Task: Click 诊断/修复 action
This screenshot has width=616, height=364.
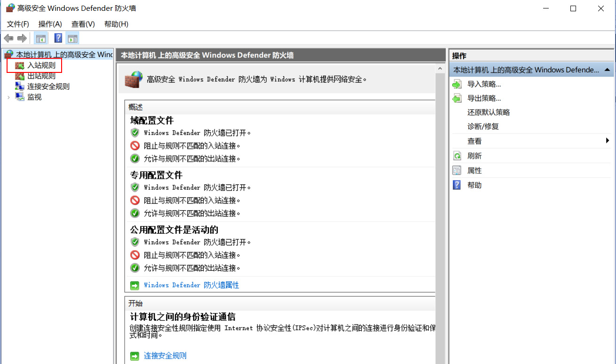Action: pos(483,127)
